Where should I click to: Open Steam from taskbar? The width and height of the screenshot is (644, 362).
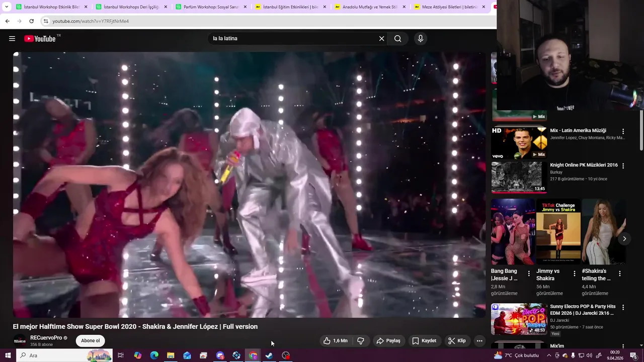269,355
